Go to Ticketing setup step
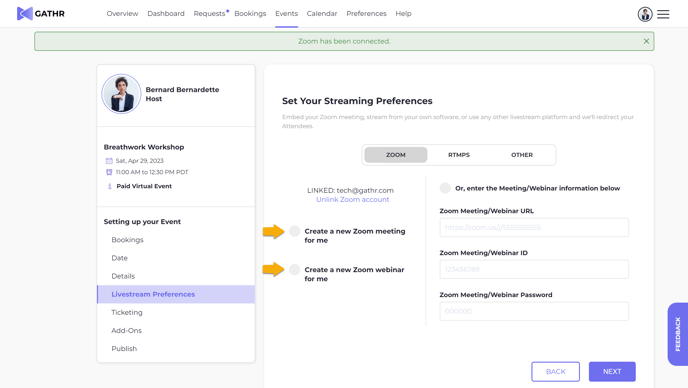 click(x=127, y=313)
